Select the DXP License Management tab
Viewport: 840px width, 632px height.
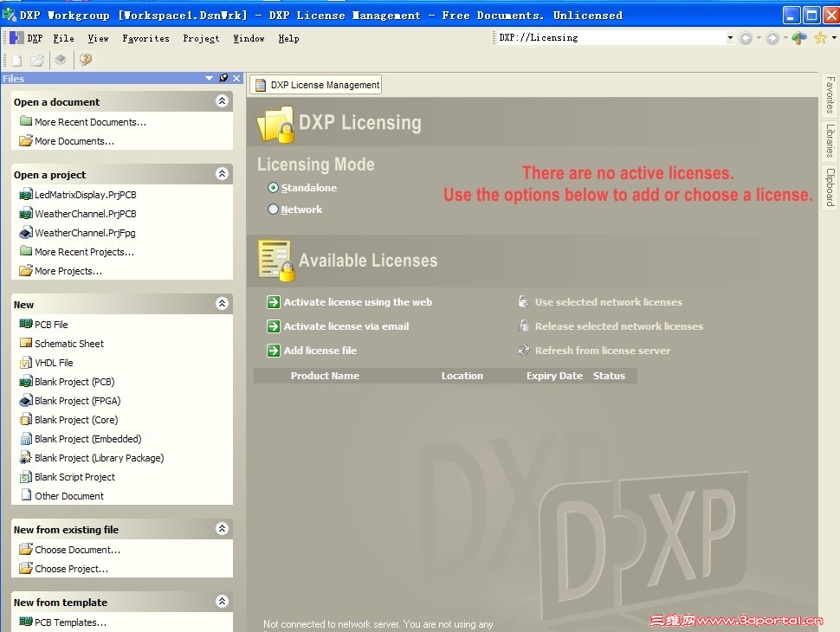(316, 85)
